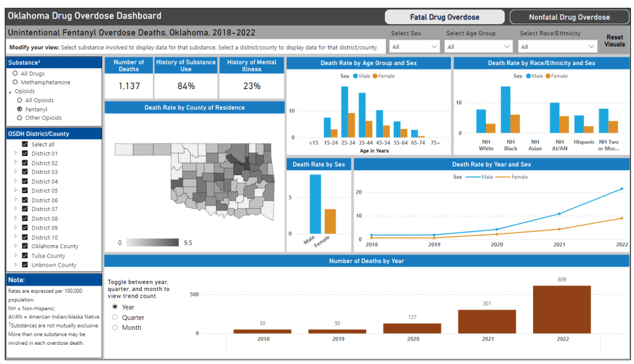634x364 pixels.
Task: Uncheck the District 05 checkbox
Action: click(x=25, y=191)
